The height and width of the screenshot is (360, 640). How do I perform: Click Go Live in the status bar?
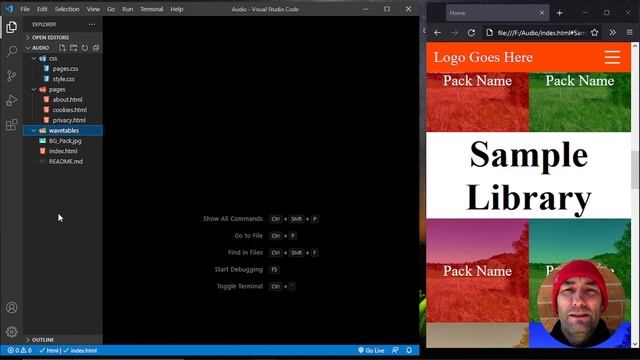(371, 350)
